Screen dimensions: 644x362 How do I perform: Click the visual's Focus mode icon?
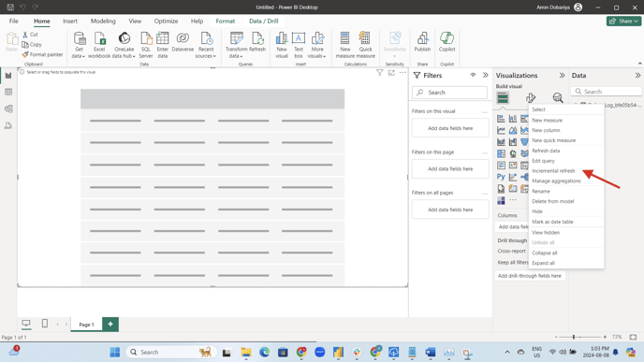point(391,73)
